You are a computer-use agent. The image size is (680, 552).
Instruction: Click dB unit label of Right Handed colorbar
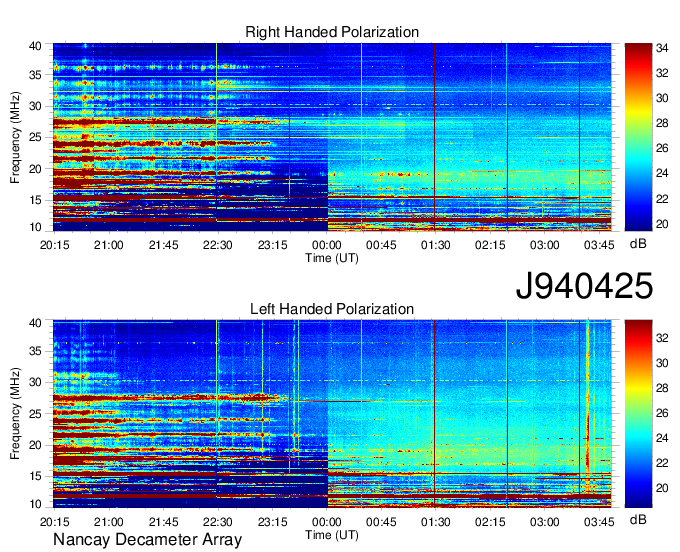point(638,244)
